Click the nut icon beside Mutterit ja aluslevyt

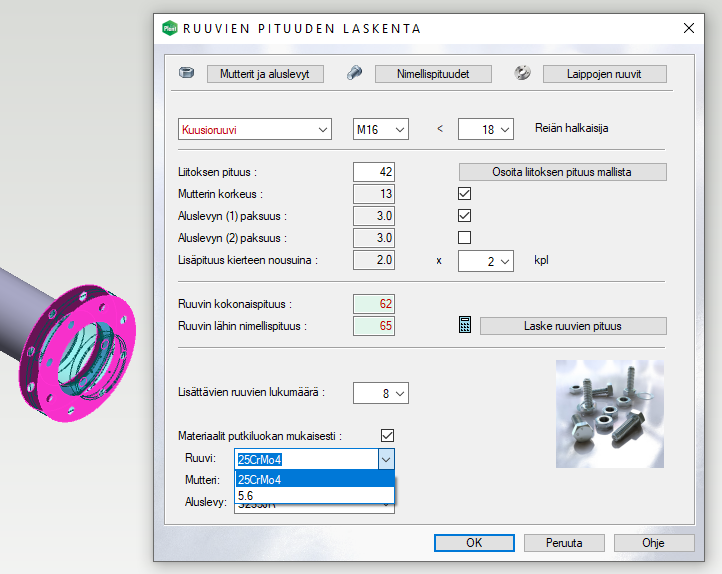tap(186, 73)
